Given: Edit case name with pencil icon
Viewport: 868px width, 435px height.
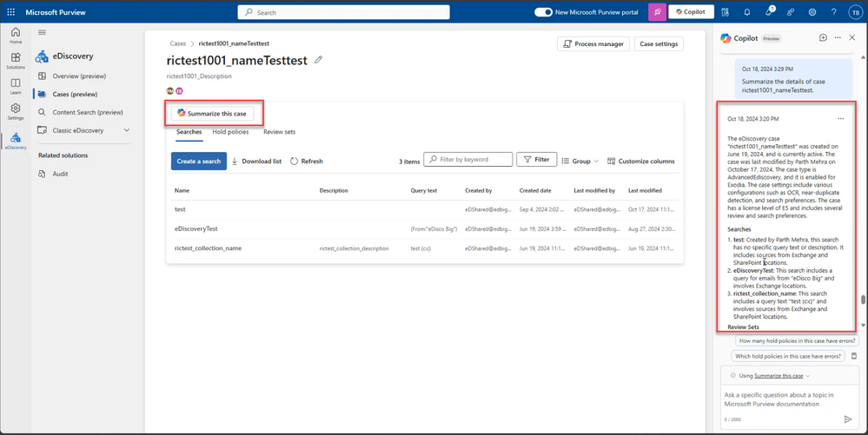Looking at the screenshot, I should pyautogui.click(x=318, y=60).
